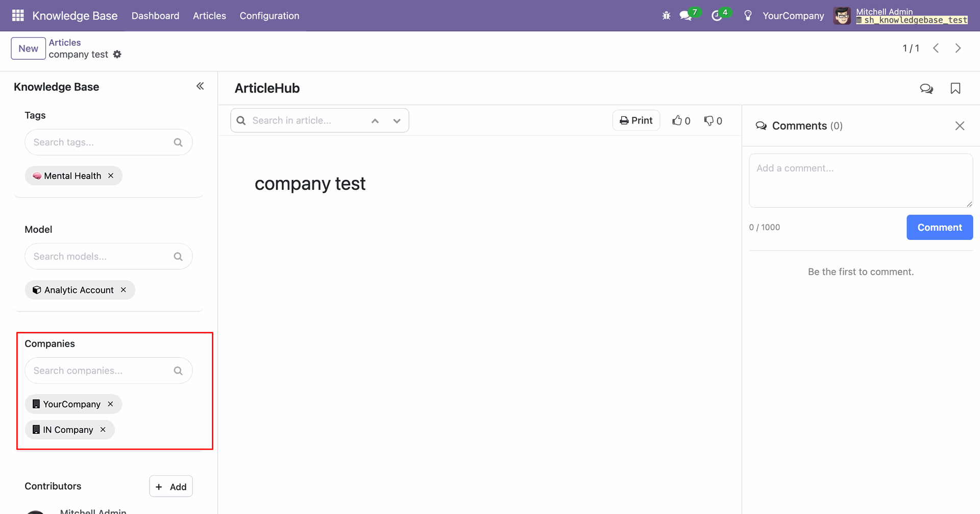Open the apps grid menu
Image resolution: width=980 pixels, height=514 pixels.
pos(18,15)
